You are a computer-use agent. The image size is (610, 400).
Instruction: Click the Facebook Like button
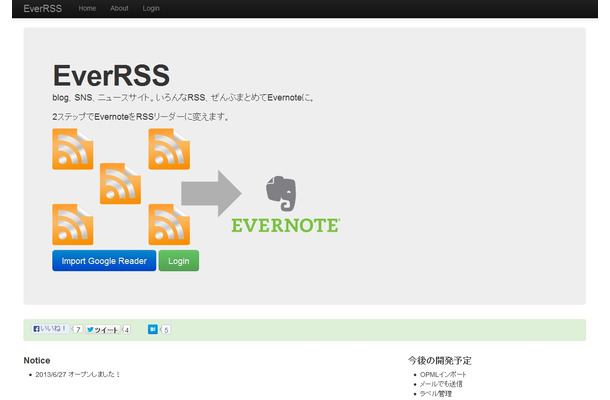(51, 329)
